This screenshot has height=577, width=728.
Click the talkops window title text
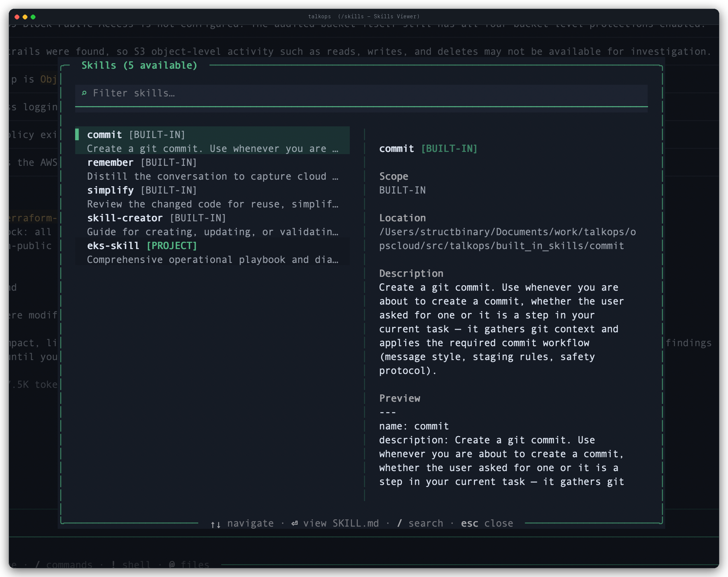point(364,16)
